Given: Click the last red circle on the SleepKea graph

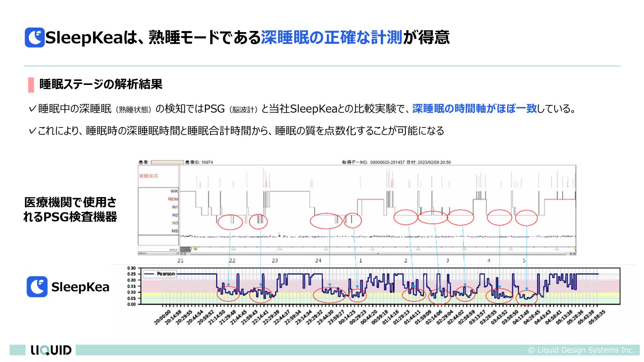Looking at the screenshot, I should point(526,297).
